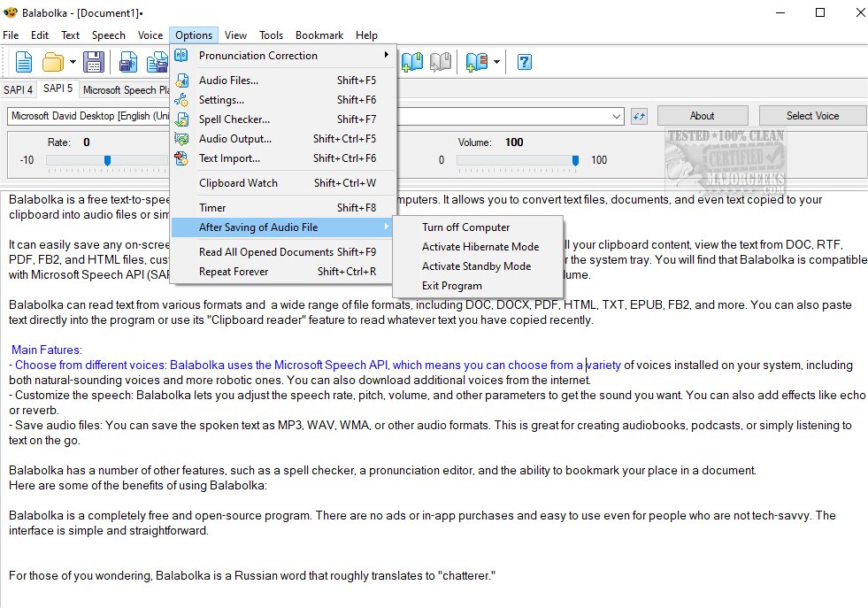Click the Save document floppy icon
This screenshot has height=608, width=868.
point(94,62)
